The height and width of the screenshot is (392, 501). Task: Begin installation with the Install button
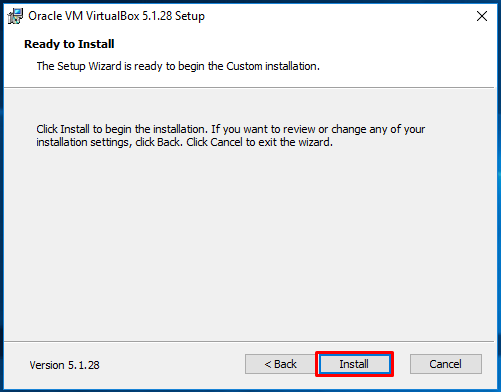point(354,364)
